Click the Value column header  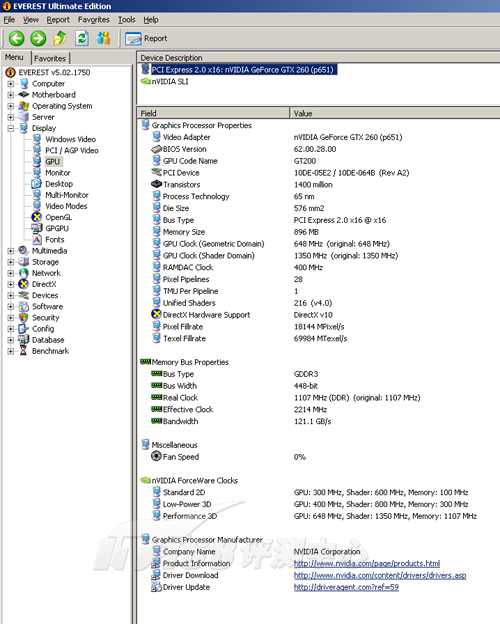(395, 113)
